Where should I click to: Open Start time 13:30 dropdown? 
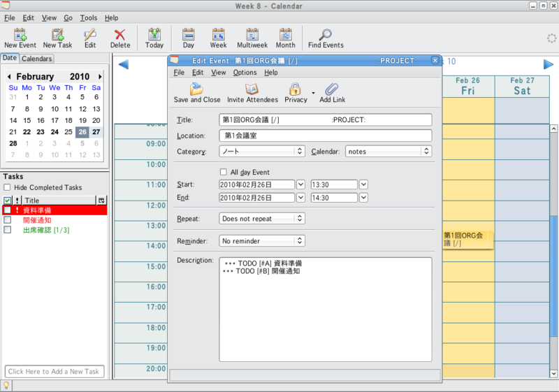point(363,184)
